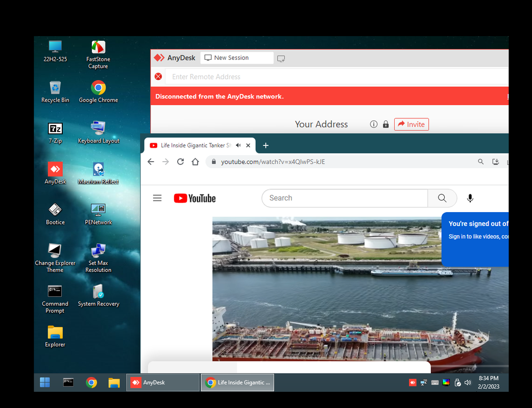Click the Chrome forward arrow
The image size is (532, 408).
pyautogui.click(x=165, y=162)
